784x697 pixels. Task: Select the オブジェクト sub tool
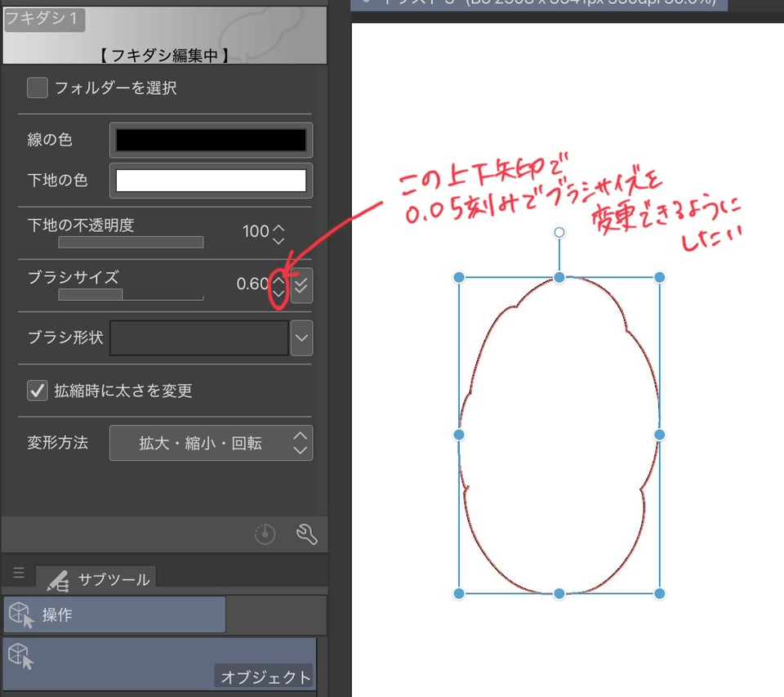tap(160, 664)
